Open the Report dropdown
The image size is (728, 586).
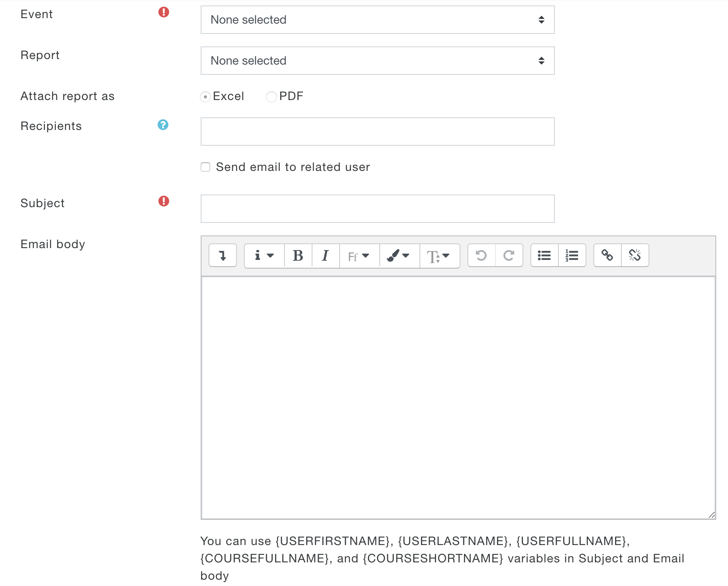(x=378, y=61)
